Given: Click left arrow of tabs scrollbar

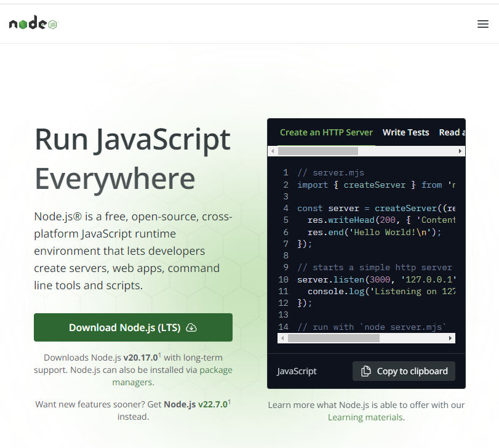Looking at the screenshot, I should coord(273,151).
